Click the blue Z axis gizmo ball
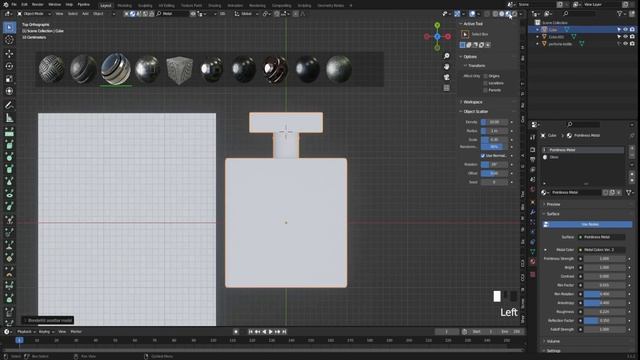Viewport: 640px width, 360px height. click(437, 37)
